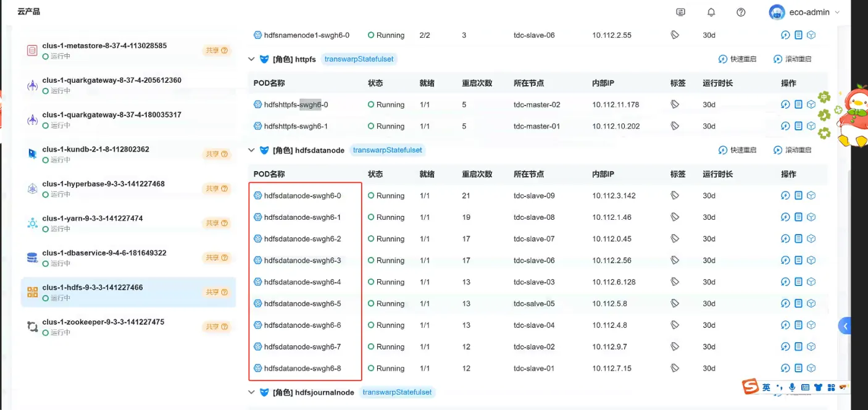Select clus-1-zookeeper-9-3-3-141227475 in the sidebar
868x410 pixels.
(103, 322)
